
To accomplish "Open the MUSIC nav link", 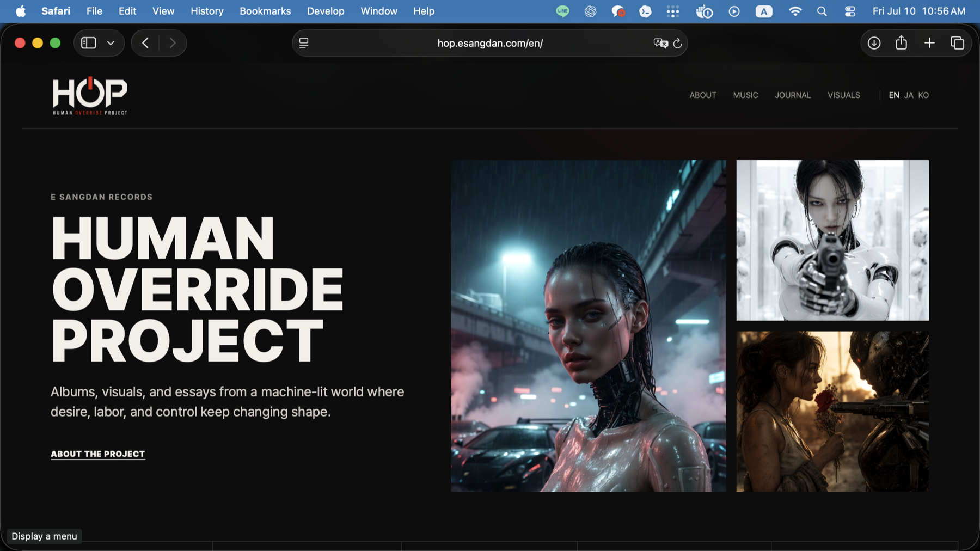I will click(x=745, y=95).
